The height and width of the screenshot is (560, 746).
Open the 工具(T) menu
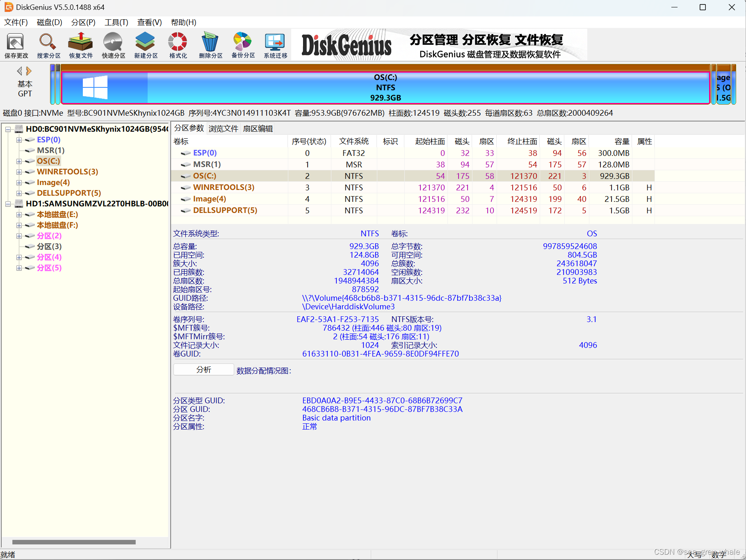116,22
